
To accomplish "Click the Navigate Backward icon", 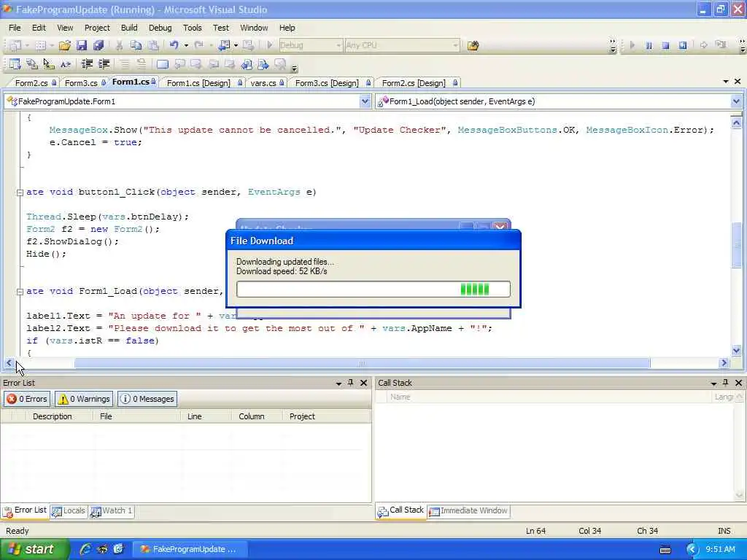I will [x=224, y=45].
